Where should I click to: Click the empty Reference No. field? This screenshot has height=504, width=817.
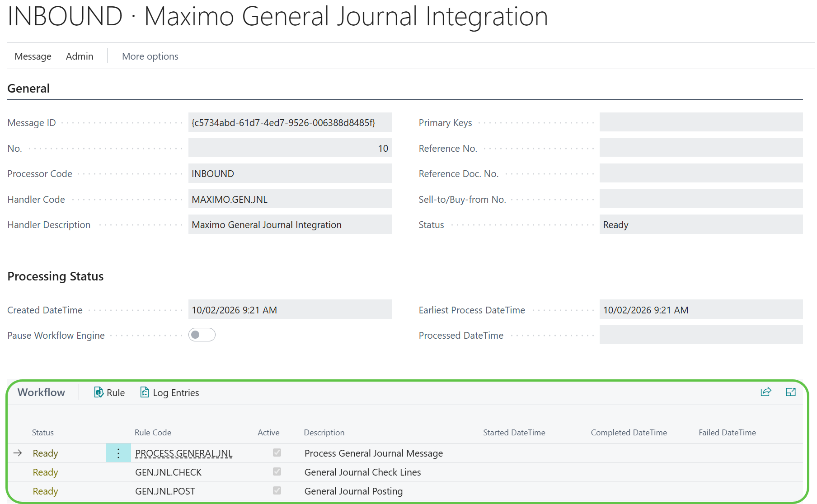point(701,148)
